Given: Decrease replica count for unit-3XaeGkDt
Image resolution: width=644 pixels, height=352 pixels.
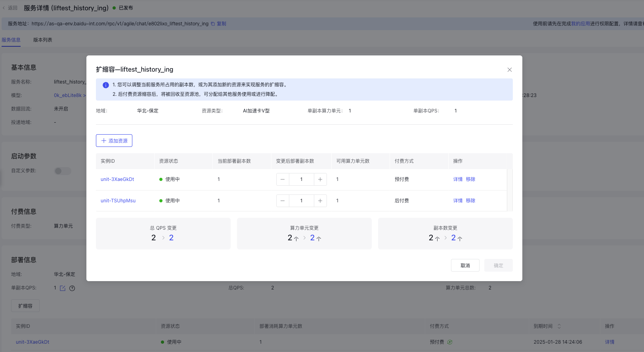Looking at the screenshot, I should (x=283, y=179).
